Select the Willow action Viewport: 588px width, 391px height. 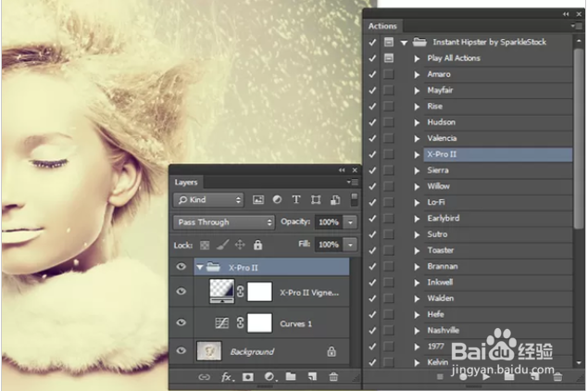coord(497,186)
